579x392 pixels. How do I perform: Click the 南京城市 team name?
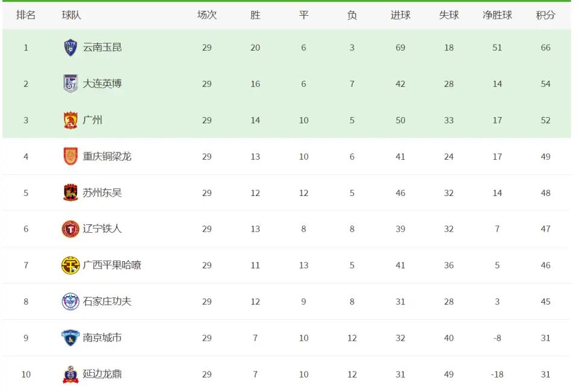[x=103, y=338]
